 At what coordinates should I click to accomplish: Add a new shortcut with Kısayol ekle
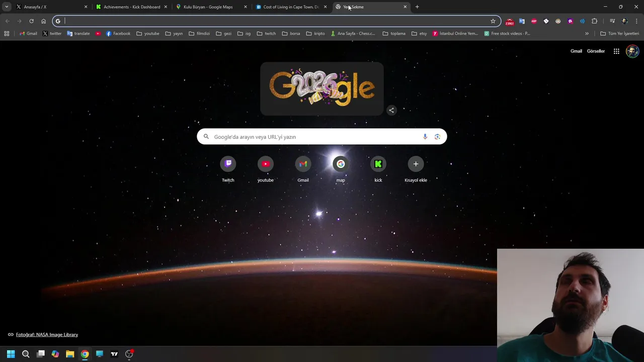[x=416, y=169]
